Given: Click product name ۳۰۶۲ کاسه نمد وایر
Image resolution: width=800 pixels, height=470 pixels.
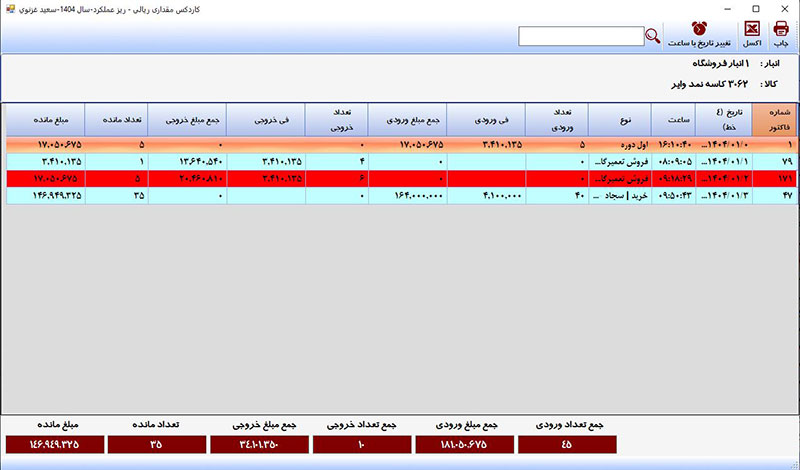Looking at the screenshot, I should (x=710, y=84).
